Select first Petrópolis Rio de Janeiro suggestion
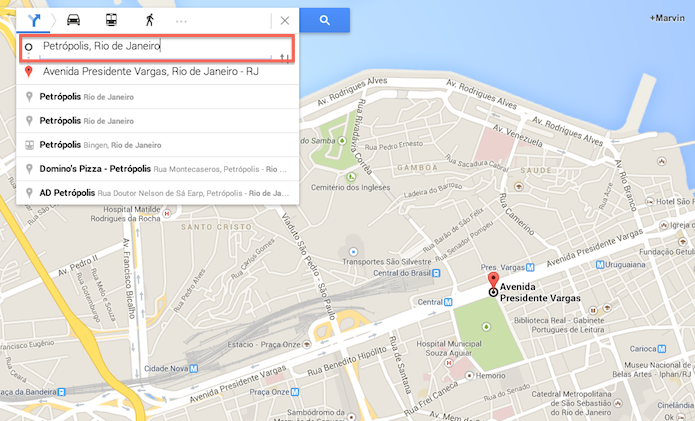 coord(157,97)
